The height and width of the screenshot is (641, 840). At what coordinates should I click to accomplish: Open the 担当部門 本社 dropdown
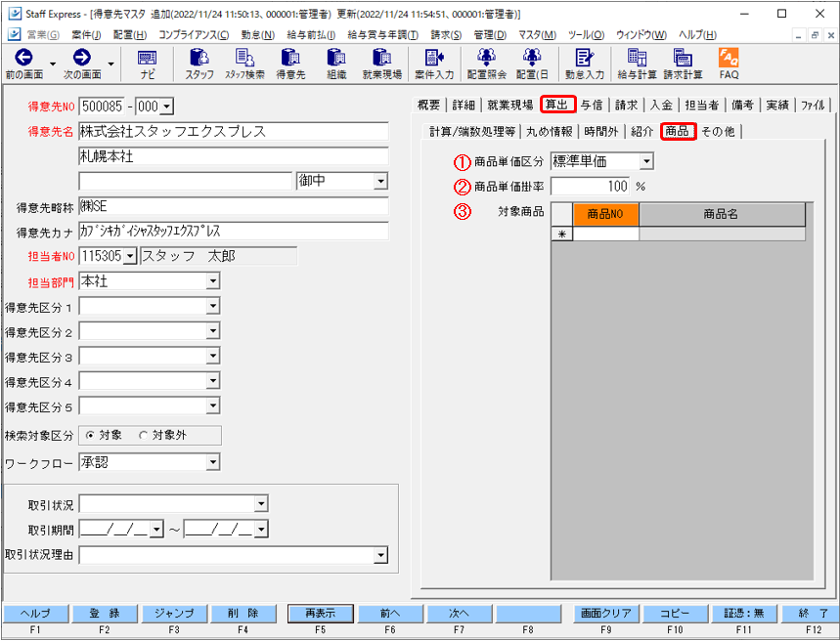point(212,281)
